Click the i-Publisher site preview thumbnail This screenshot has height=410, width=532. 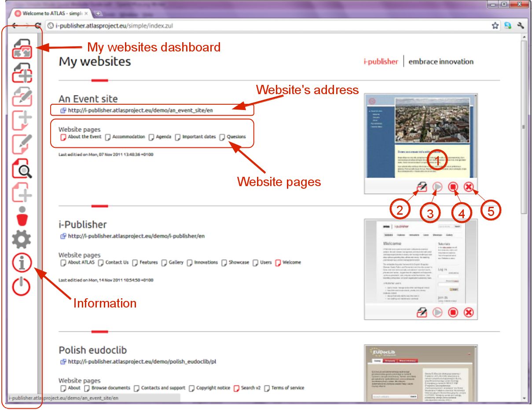tap(421, 263)
